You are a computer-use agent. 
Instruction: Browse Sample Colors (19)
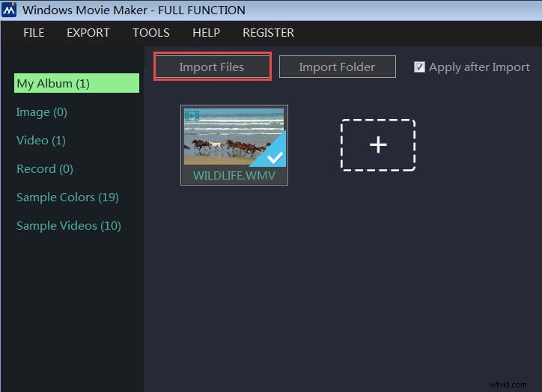pos(67,197)
